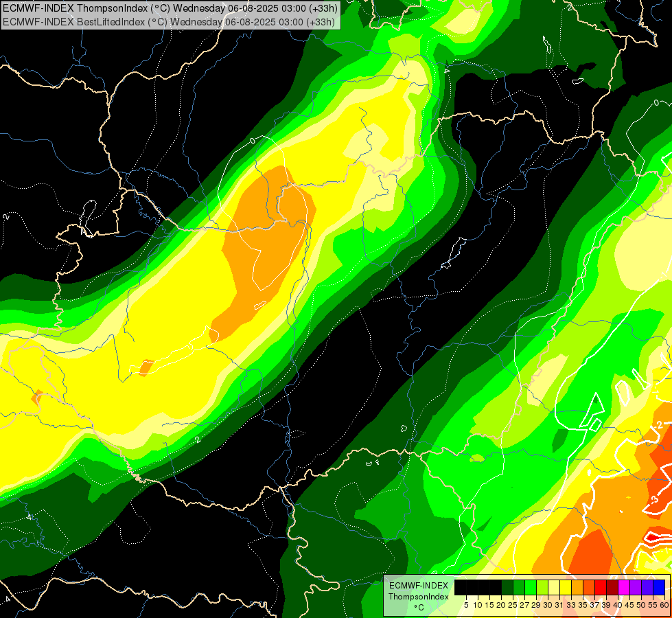Viewport: 672px width, 618px height.
Task: Click the °C unit label in the legend
Action: coord(419,607)
